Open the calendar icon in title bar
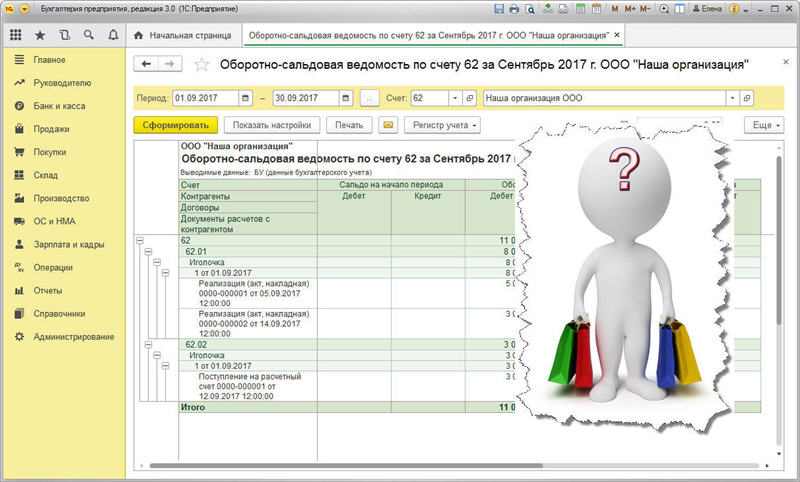 (x=596, y=9)
